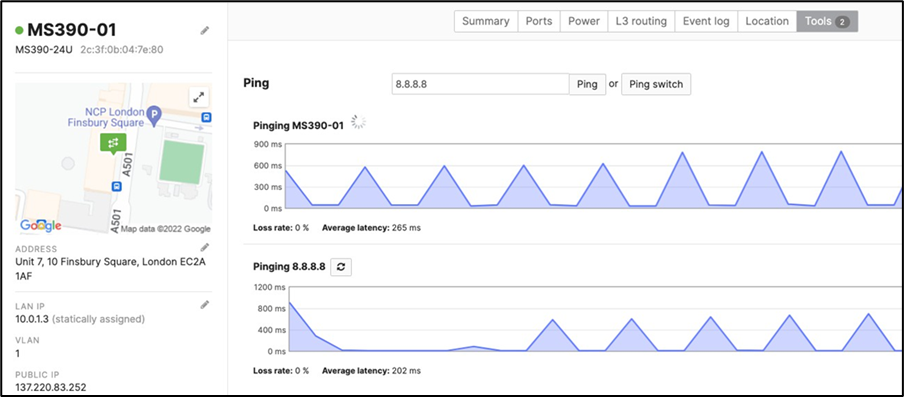Click the Ping button
The image size is (904, 397).
[587, 84]
